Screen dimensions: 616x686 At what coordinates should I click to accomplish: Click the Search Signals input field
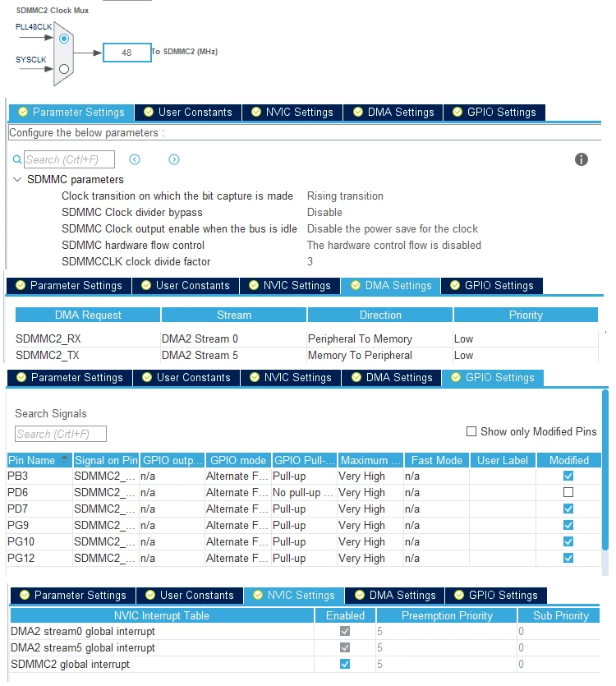coord(61,434)
